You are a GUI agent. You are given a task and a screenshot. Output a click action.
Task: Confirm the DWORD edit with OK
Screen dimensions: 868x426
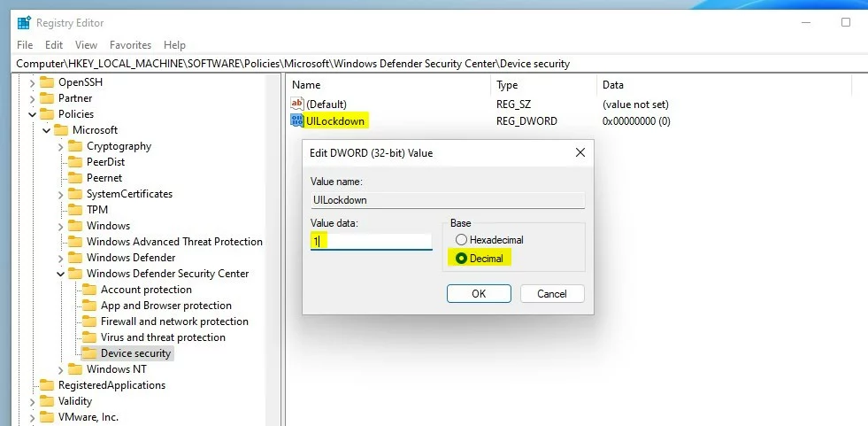[x=479, y=294]
